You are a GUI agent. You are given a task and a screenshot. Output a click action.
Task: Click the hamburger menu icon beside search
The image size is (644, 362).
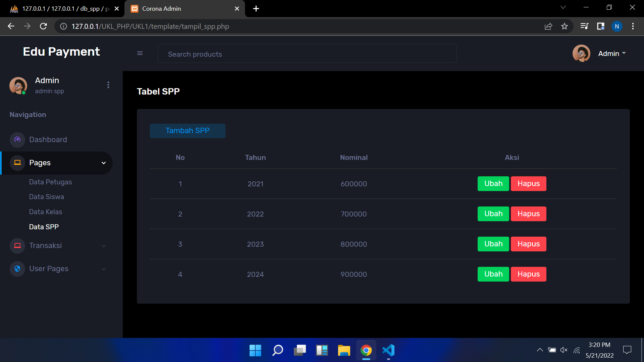click(x=140, y=53)
